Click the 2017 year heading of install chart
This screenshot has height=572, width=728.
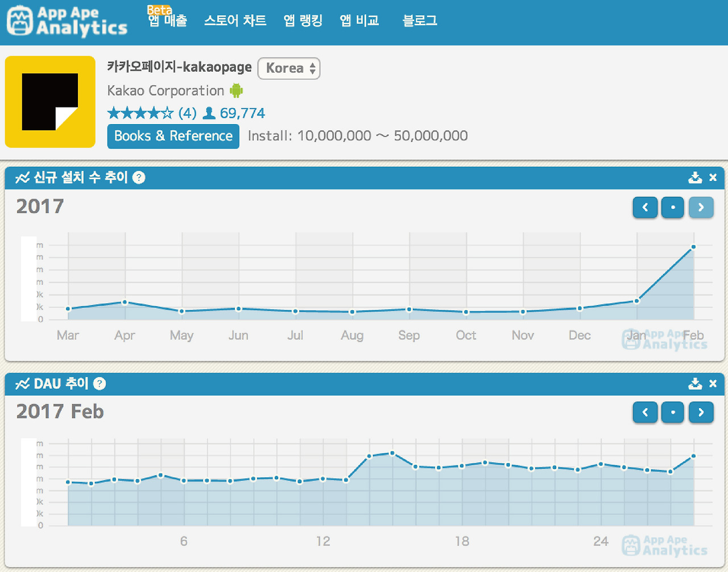(x=40, y=206)
